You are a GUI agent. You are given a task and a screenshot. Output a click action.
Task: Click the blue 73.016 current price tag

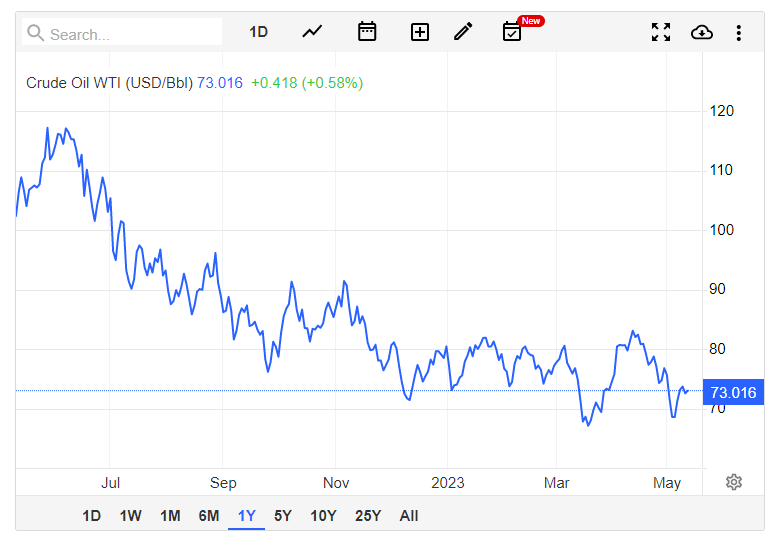pos(733,392)
